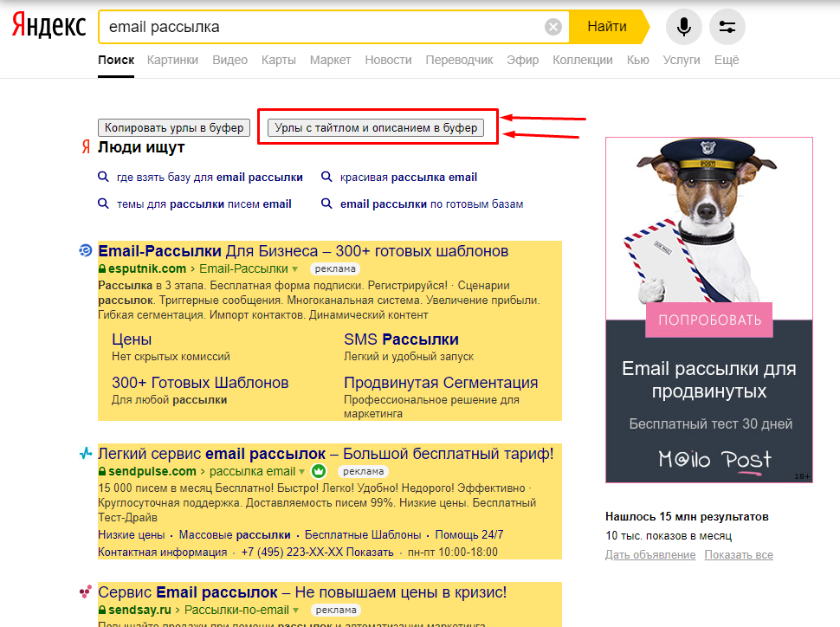The width and height of the screenshot is (840, 627).
Task: Open the sendpulse.com domain link
Action: click(152, 471)
